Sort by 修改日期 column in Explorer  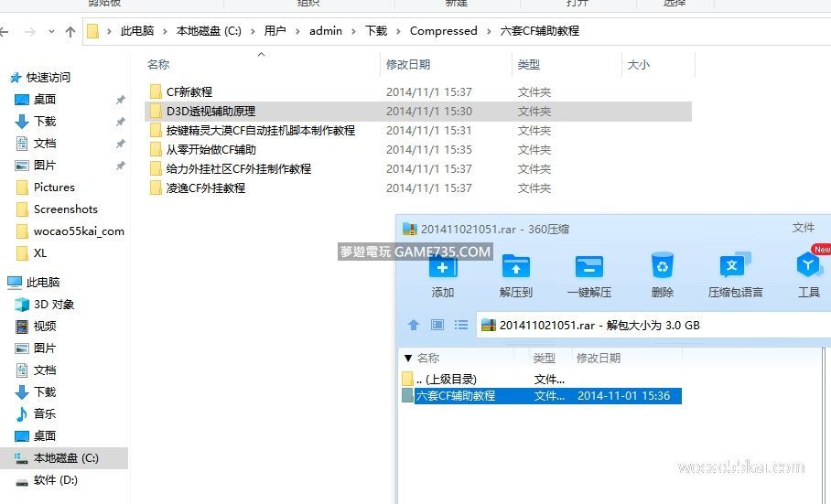408,65
